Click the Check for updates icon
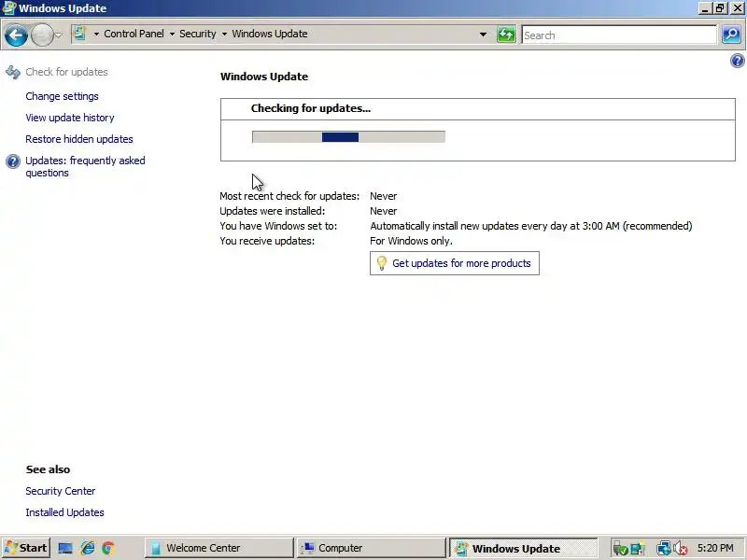The height and width of the screenshot is (560, 747). [x=13, y=72]
